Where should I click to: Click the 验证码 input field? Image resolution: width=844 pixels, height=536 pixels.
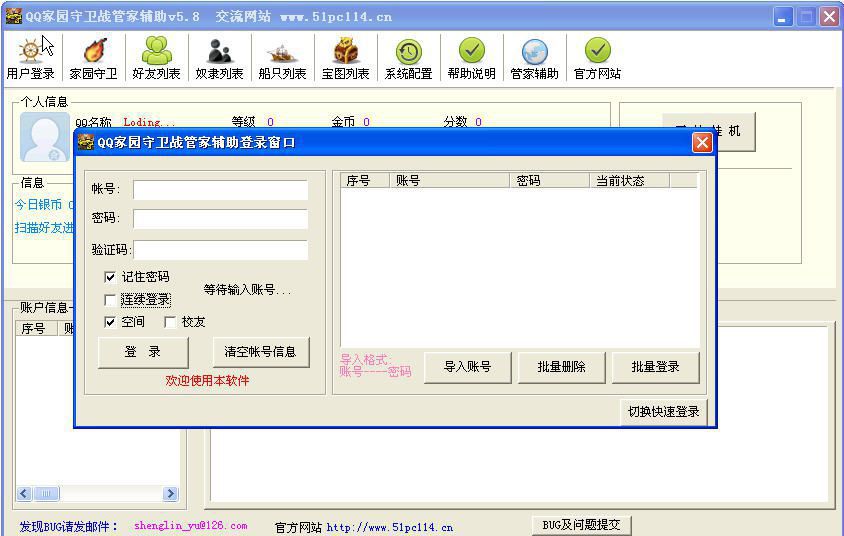point(221,250)
